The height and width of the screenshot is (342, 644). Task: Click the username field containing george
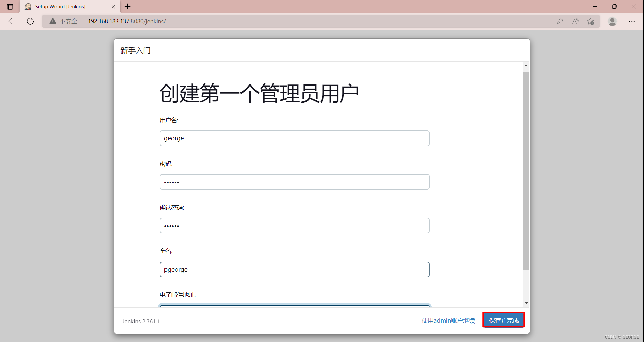click(x=294, y=138)
